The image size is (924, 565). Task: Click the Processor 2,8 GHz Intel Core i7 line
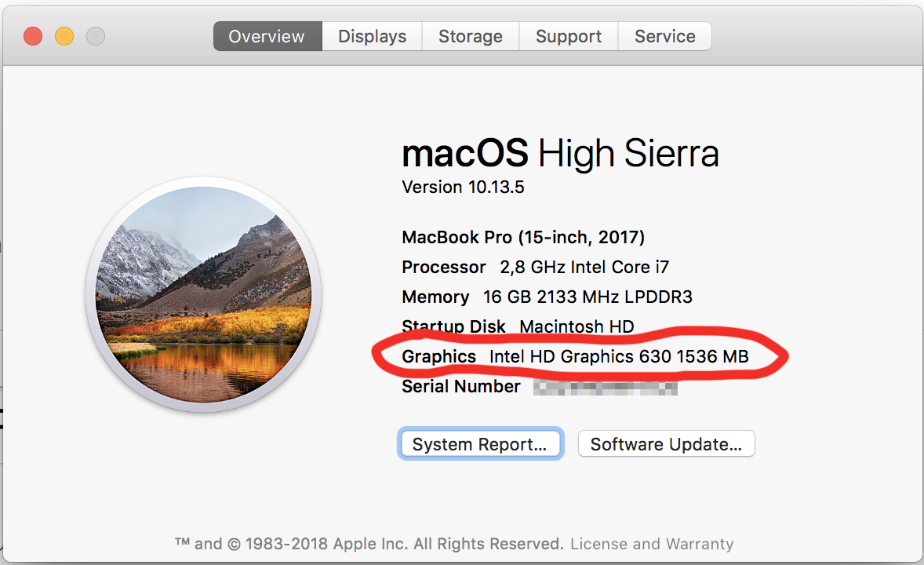535,267
